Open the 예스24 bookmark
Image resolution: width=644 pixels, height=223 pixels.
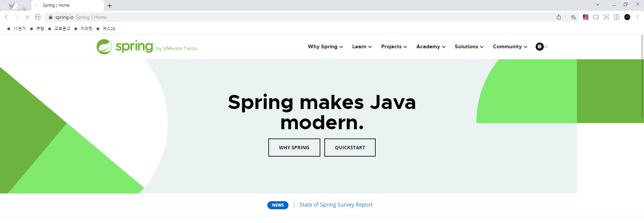click(106, 29)
